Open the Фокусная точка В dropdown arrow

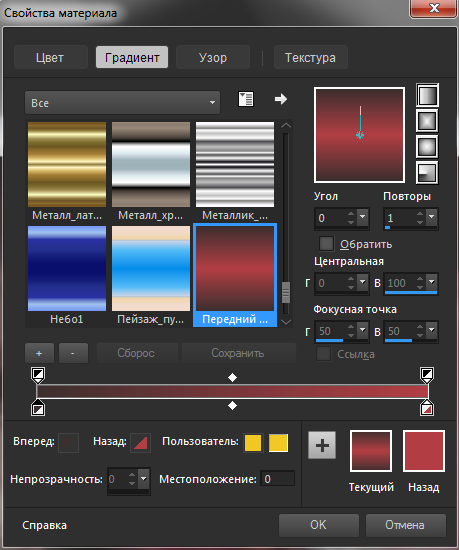(432, 330)
